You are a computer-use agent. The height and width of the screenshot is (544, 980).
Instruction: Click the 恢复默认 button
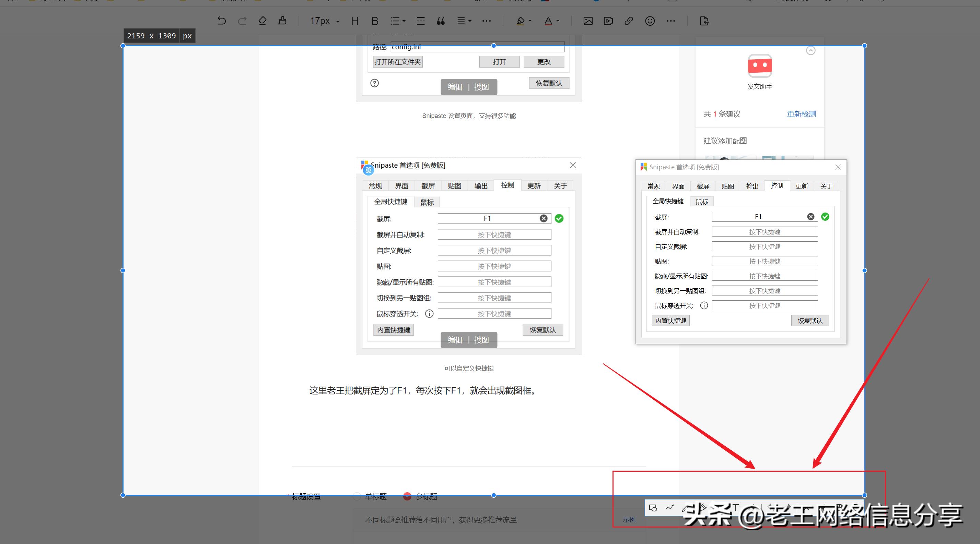coord(543,330)
